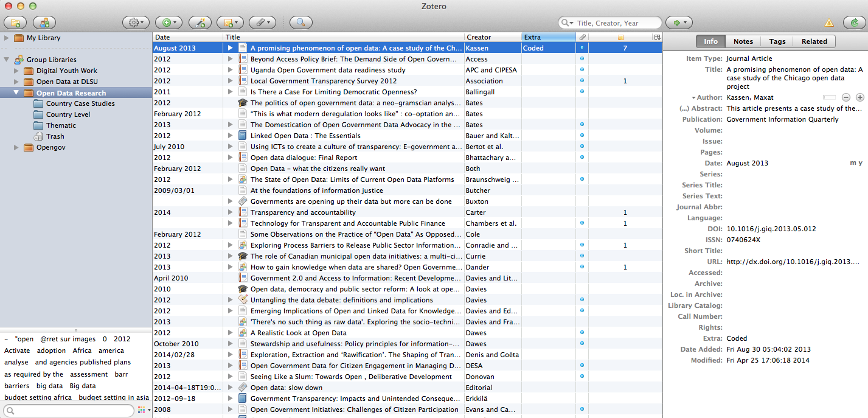Switch to the Notes tab

coord(743,41)
